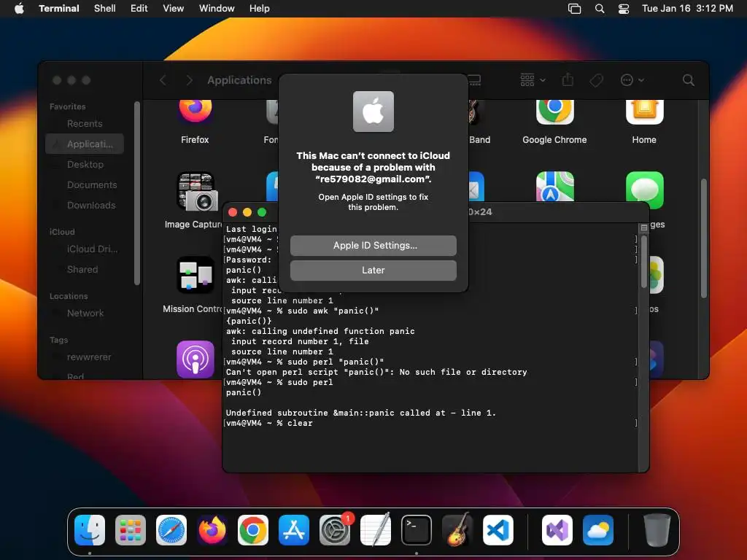This screenshot has height=560, width=747.
Task: Select the Firefox app in Finder
Action: [195, 113]
